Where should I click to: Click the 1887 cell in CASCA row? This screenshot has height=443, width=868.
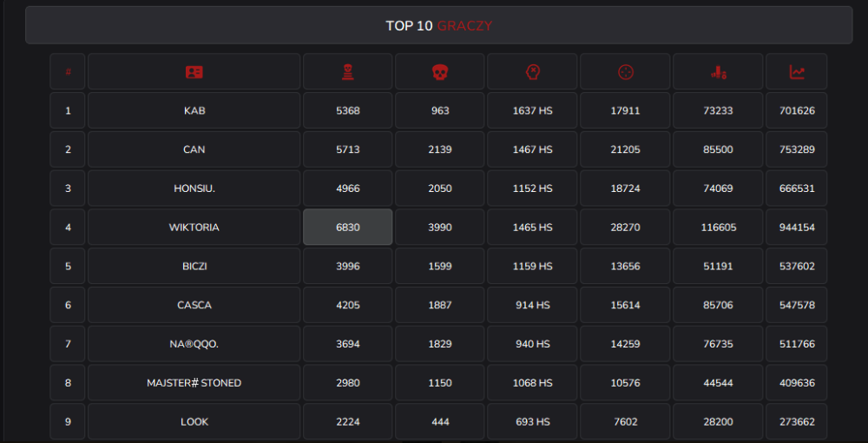coord(440,305)
